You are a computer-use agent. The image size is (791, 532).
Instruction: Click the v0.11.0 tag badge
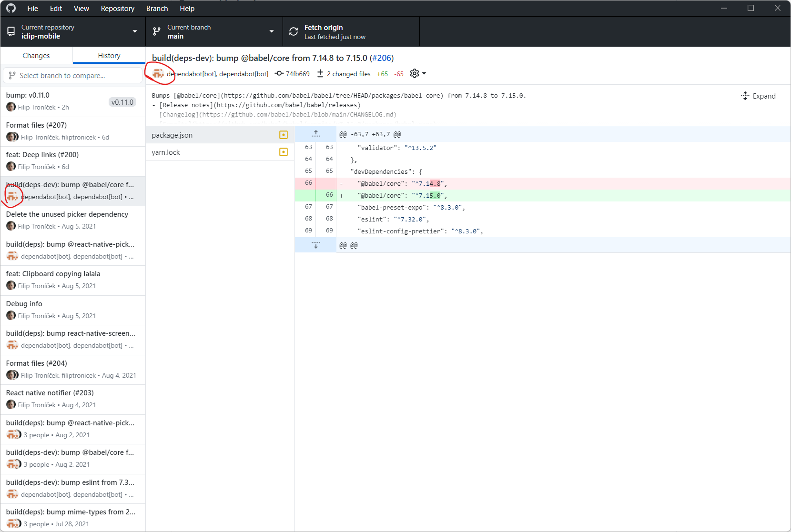click(122, 102)
